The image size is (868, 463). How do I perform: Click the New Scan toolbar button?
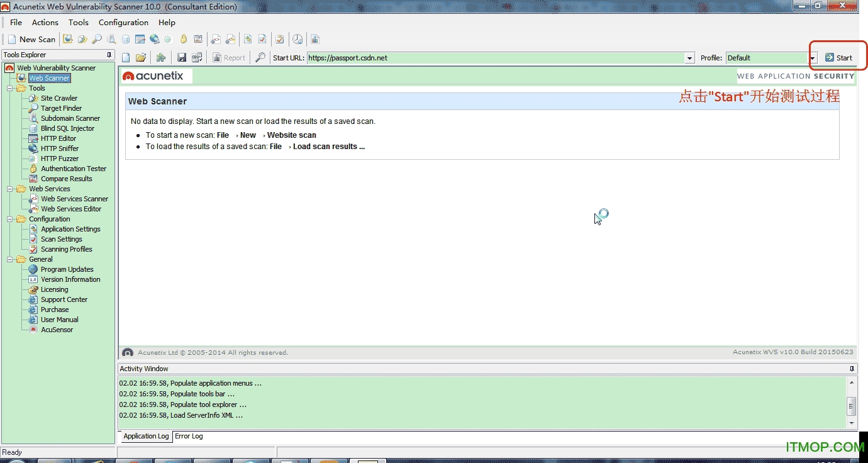31,39
